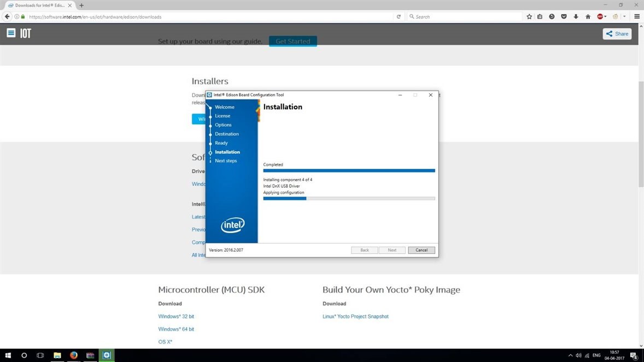644x362 pixels.
Task: Click the page vertical scrollbar
Action: (641, 135)
